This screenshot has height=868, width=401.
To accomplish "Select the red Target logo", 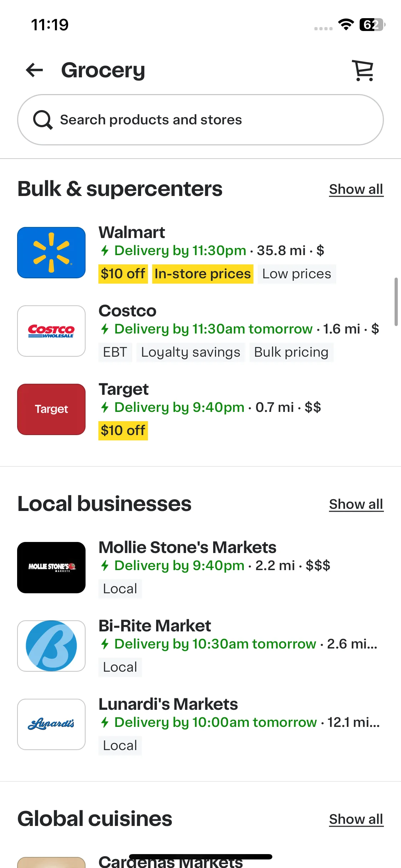I will [x=51, y=409].
